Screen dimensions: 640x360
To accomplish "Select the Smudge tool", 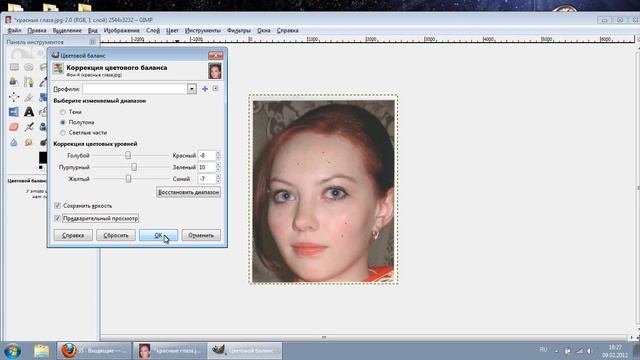I will (29, 142).
